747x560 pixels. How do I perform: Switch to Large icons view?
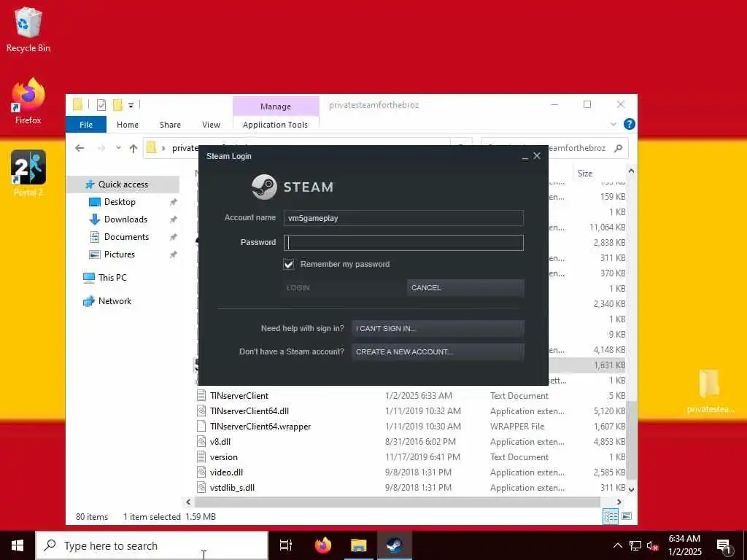point(627,517)
